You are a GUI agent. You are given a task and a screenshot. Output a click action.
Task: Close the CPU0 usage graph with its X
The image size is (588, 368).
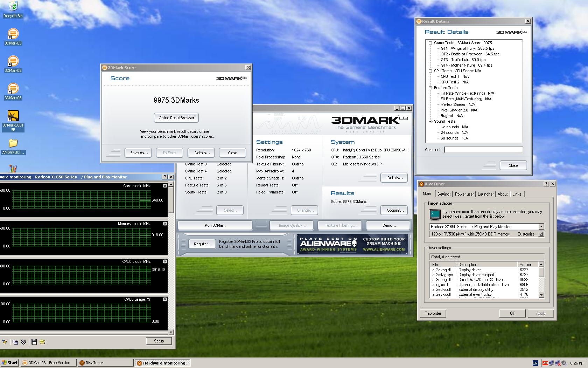coord(165,299)
